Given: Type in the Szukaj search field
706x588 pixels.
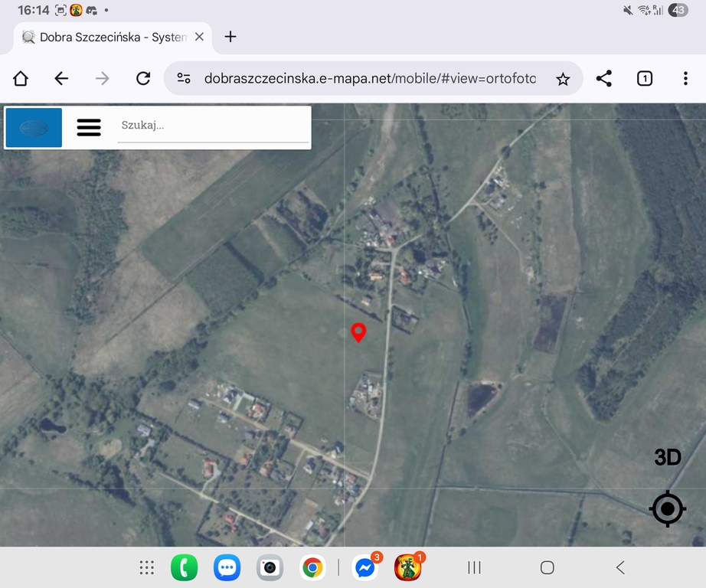Looking at the screenshot, I should 212,126.
